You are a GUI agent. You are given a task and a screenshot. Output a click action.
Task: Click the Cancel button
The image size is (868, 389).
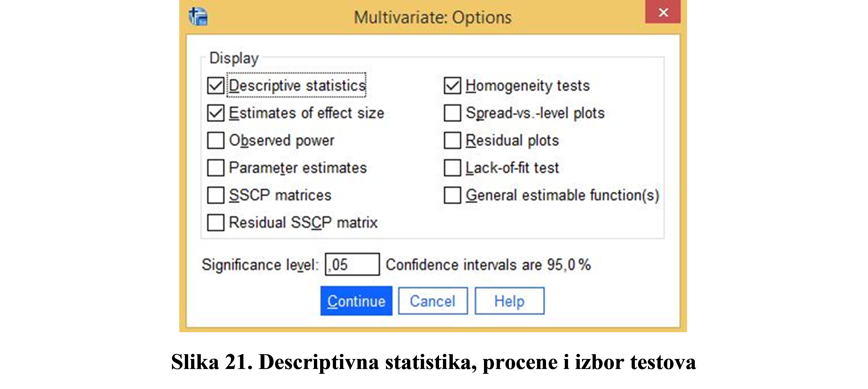(433, 301)
